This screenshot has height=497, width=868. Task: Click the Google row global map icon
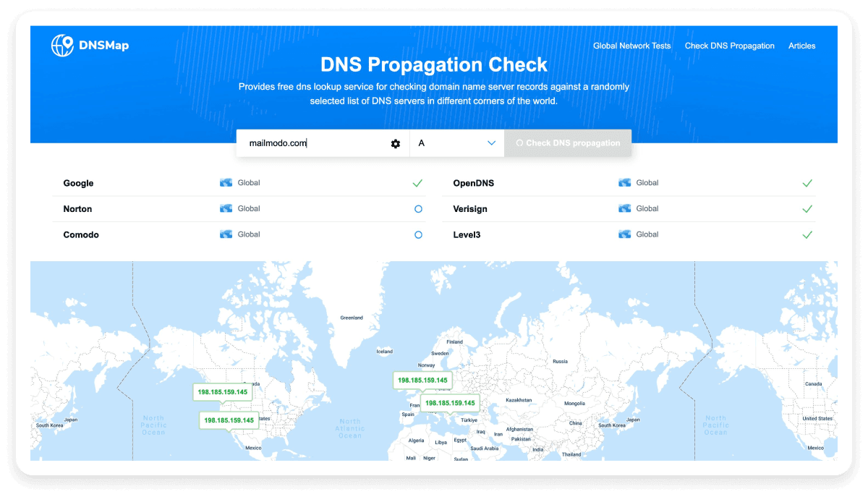226,183
